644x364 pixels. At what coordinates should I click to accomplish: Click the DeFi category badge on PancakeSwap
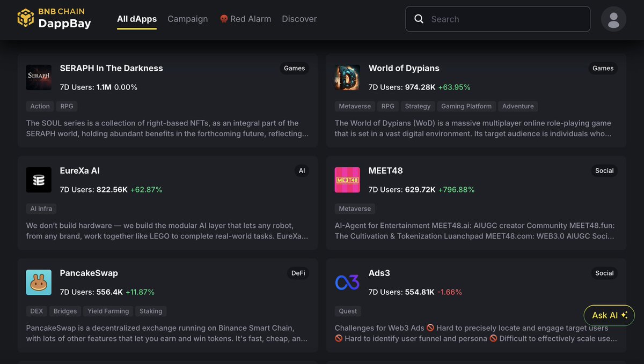(x=298, y=273)
